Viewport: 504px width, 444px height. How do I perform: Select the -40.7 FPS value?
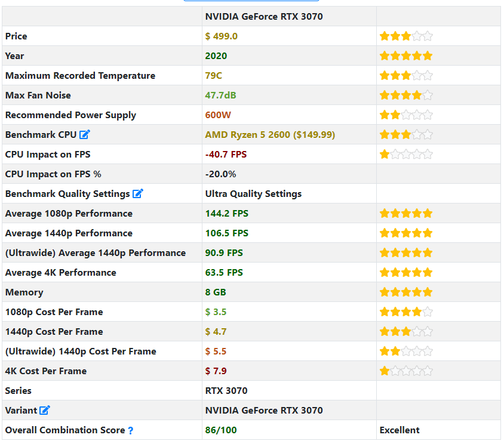pyautogui.click(x=226, y=154)
